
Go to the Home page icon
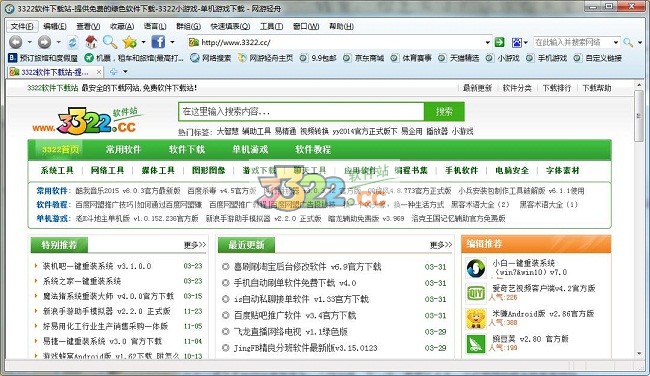point(91,42)
